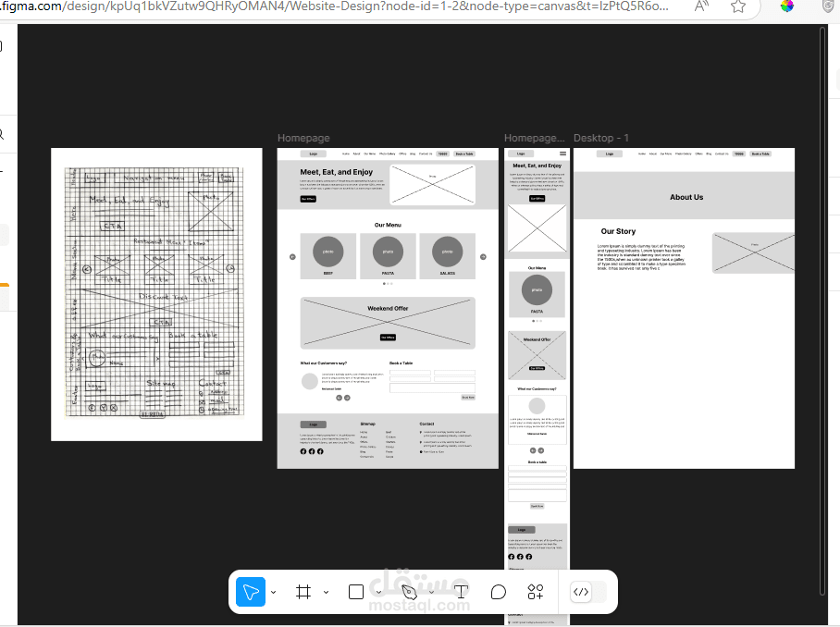This screenshot has width=840, height=627.
Task: Expand the Pen tool options chevron
Action: [431, 592]
